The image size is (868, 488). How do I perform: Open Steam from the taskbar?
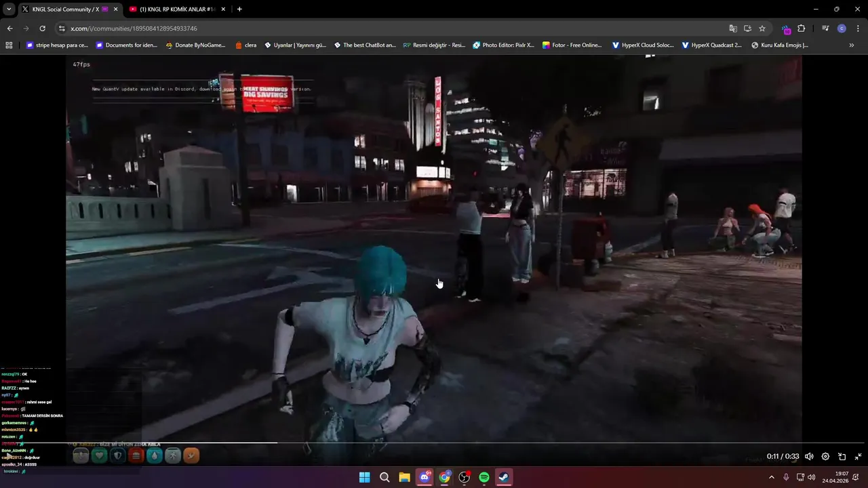(x=504, y=477)
